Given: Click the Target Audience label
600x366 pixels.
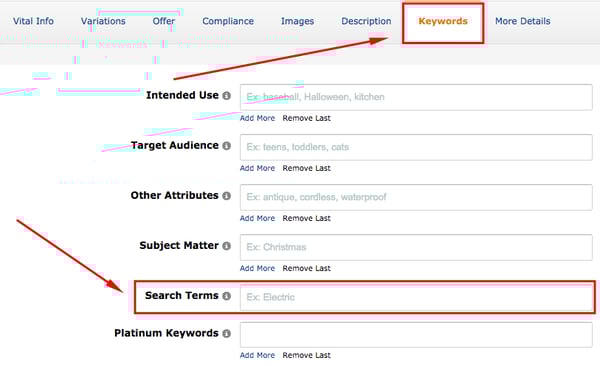Looking at the screenshot, I should coord(174,145).
